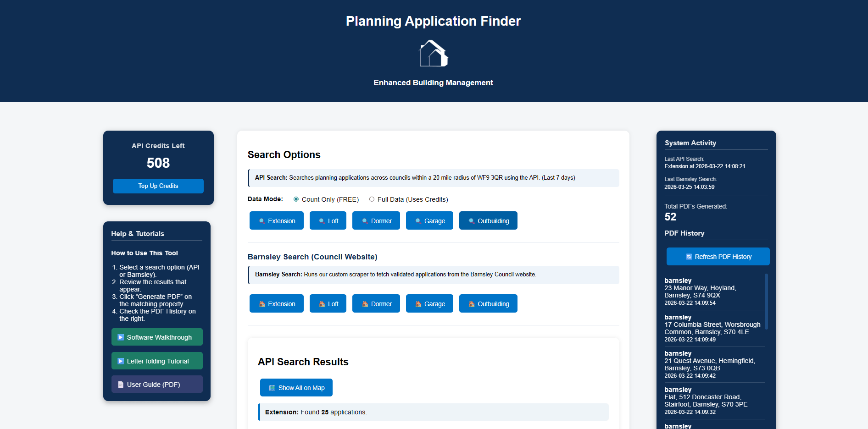This screenshot has height=429, width=868.
Task: Select the Count Only (FREE) data mode
Action: [296, 199]
